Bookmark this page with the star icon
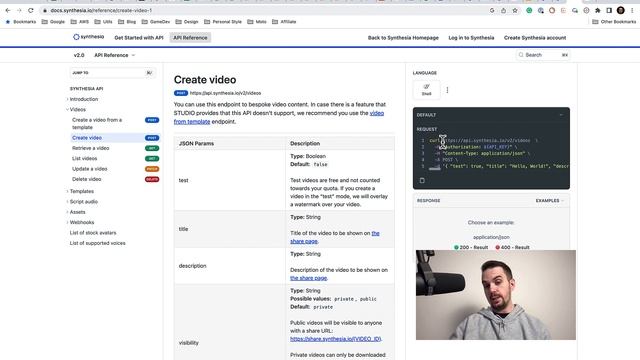The image size is (640, 360). 515,11
